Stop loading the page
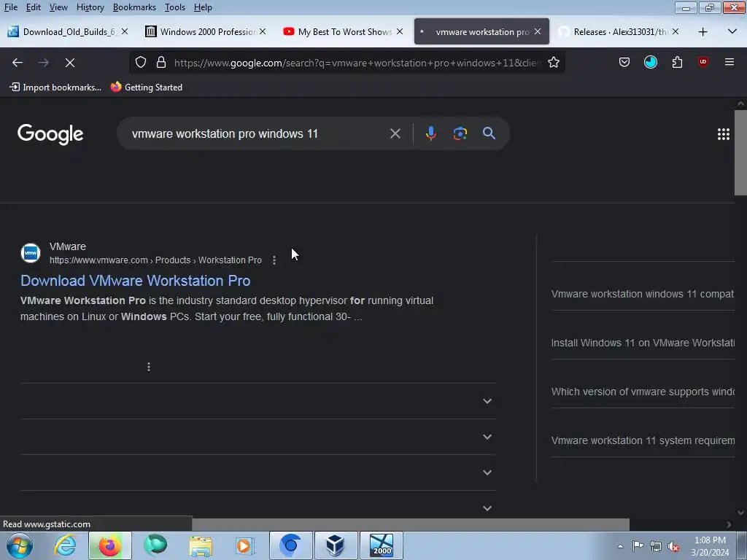Viewport: 747px width, 560px height. pos(70,63)
